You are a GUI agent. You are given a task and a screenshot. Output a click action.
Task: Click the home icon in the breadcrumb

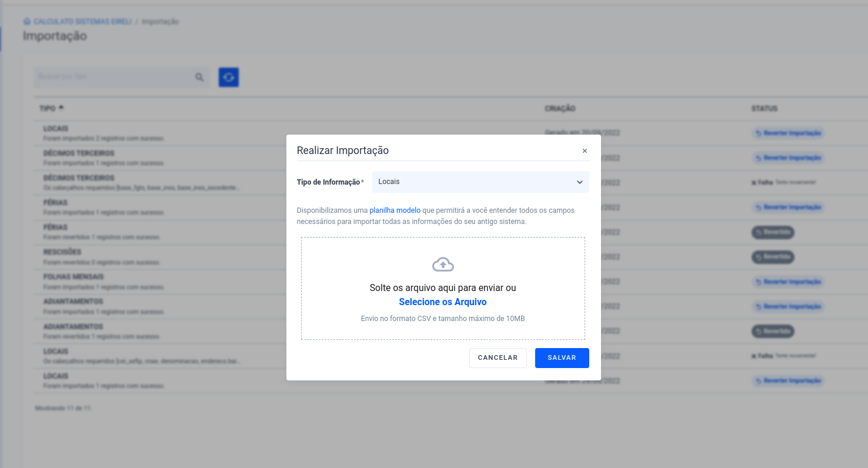tap(26, 21)
